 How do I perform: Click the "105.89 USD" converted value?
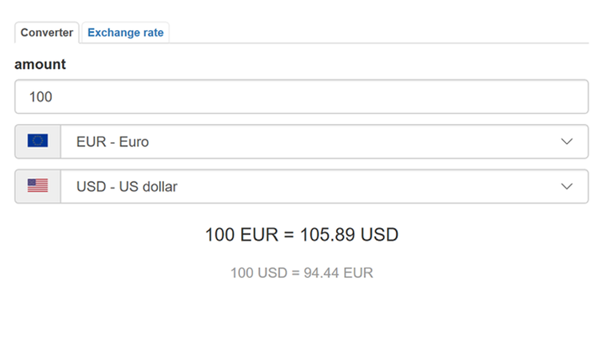(349, 235)
